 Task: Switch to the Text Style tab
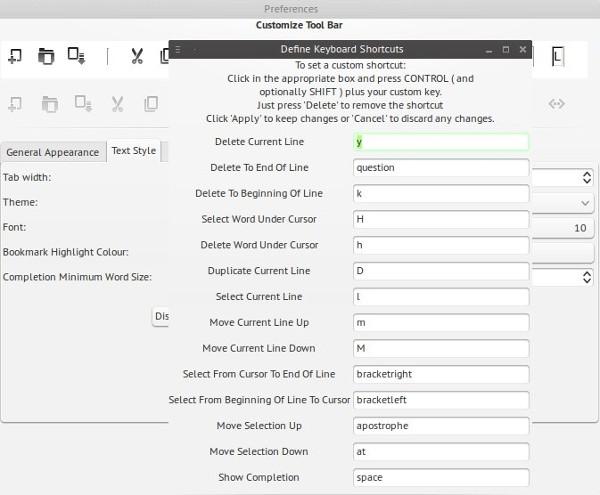134,151
